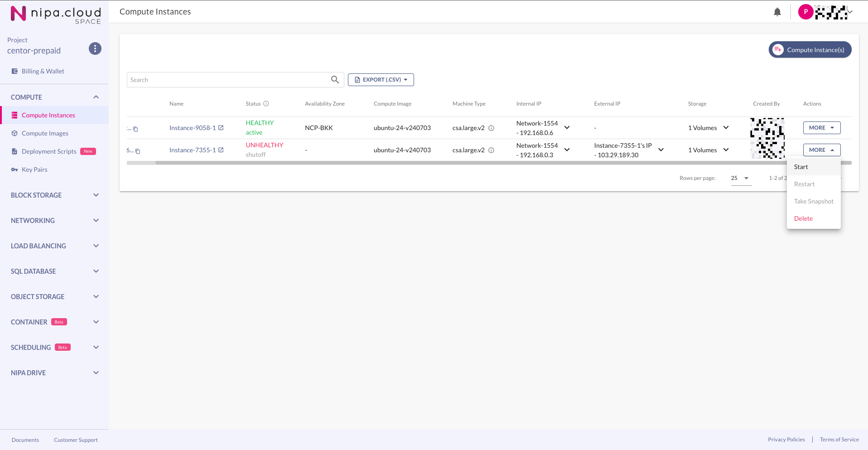Image resolution: width=868 pixels, height=450 pixels.
Task: Click the Status info icon
Action: coord(266,104)
